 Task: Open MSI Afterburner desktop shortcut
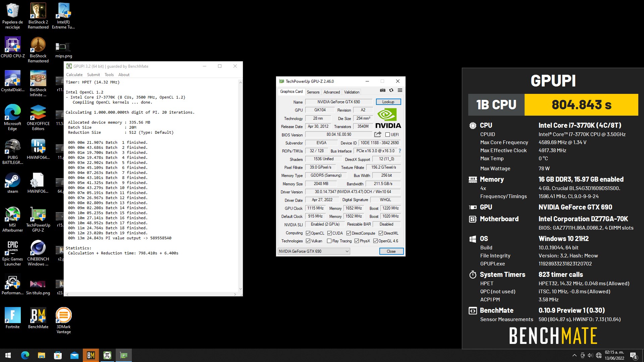click(x=12, y=219)
